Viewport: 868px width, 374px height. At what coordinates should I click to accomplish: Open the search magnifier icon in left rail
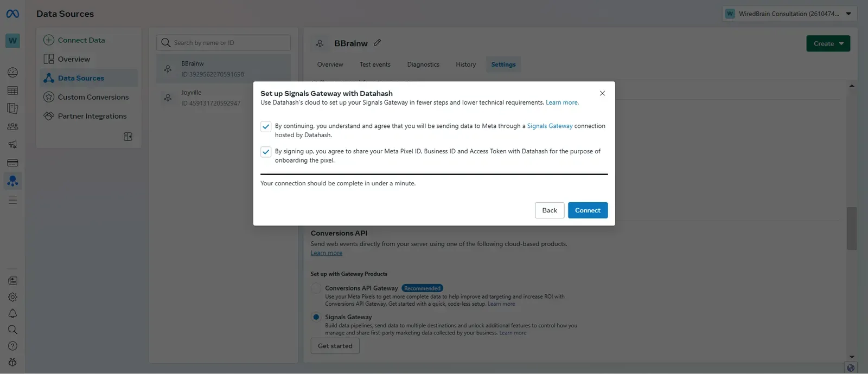(x=12, y=330)
